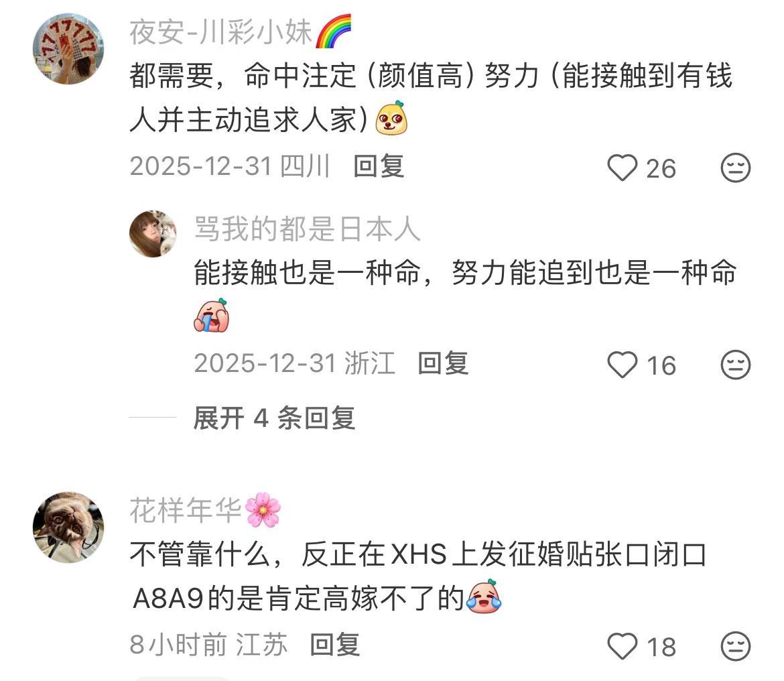Reply to the Jiangsu comment via 回复
The height and width of the screenshot is (681, 784).
335,645
